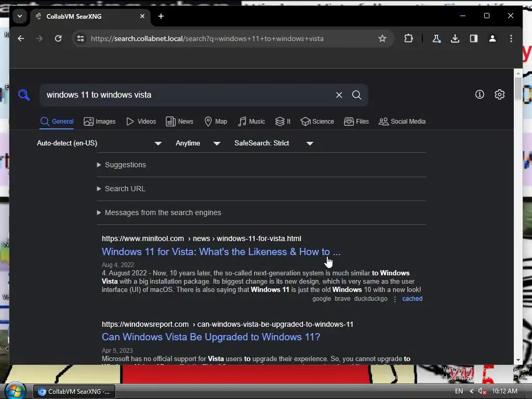Submit search with the magnifier button
Image resolution: width=532 pixels, height=399 pixels.
[x=356, y=95]
